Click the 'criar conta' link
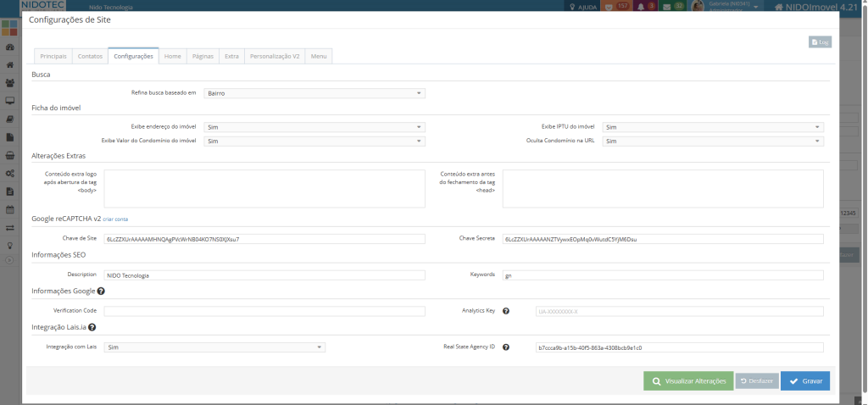The width and height of the screenshot is (868, 405). click(x=115, y=219)
